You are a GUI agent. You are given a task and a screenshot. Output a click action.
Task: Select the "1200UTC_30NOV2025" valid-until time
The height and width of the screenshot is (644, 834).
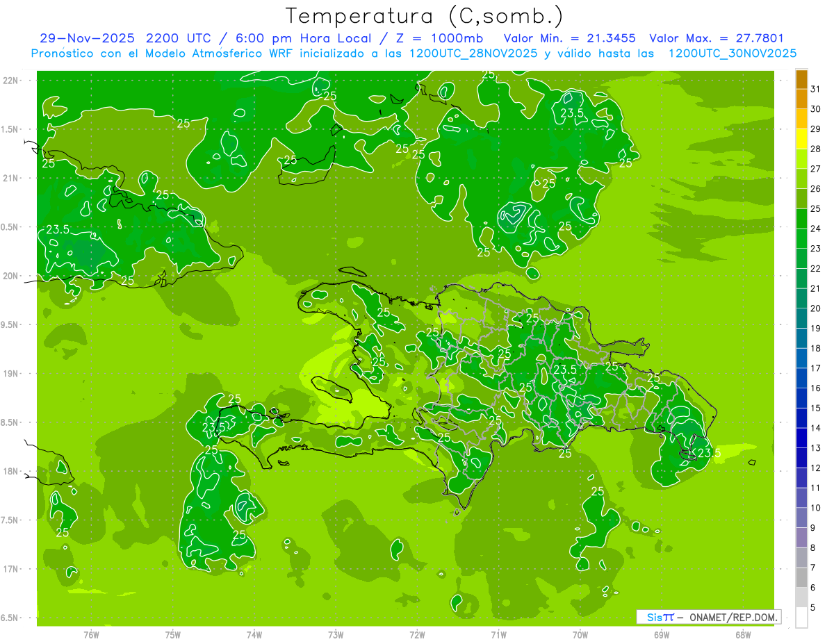coord(732,53)
